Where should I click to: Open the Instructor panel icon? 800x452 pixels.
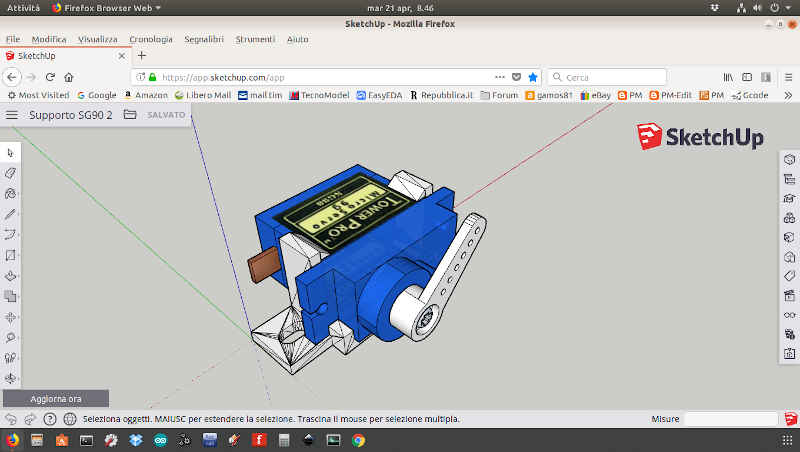[789, 199]
